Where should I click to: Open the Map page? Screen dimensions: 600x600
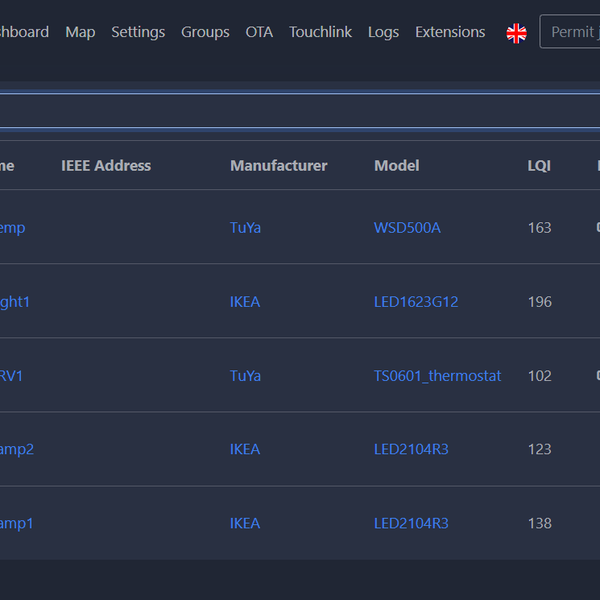80,32
